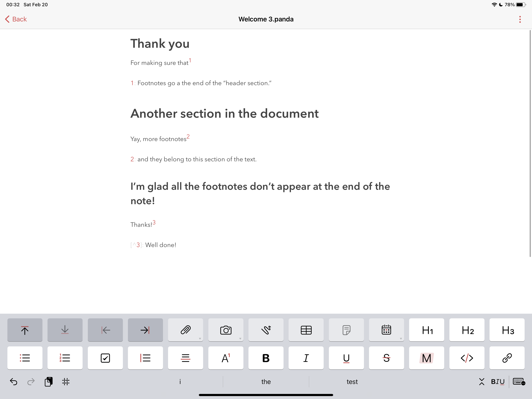Insert a link with chain icon
532x399 pixels.
click(507, 358)
